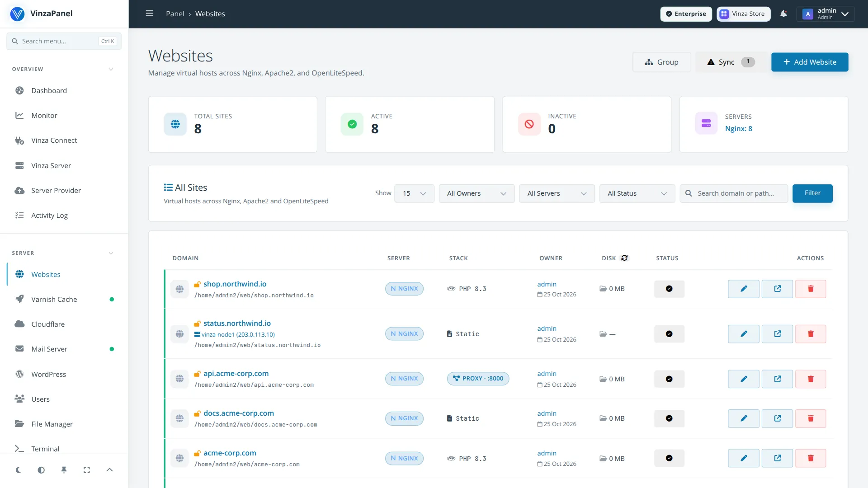
Task: Open notifications bell icon
Action: coord(783,14)
